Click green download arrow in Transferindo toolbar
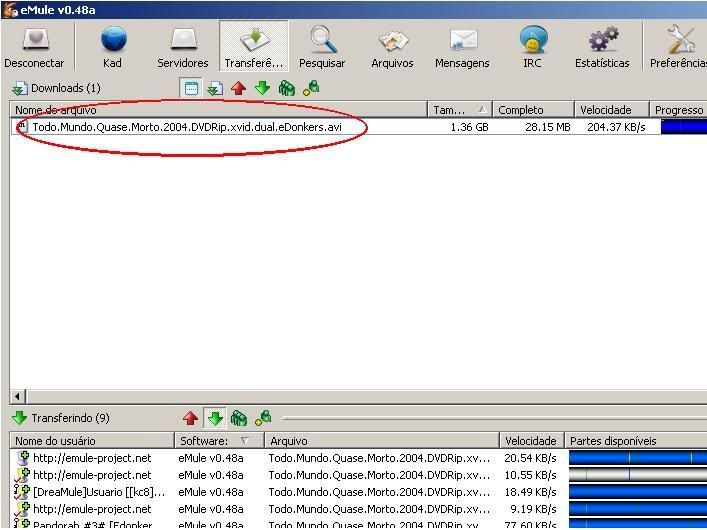Screen dimensions: 707x530 tap(215, 418)
